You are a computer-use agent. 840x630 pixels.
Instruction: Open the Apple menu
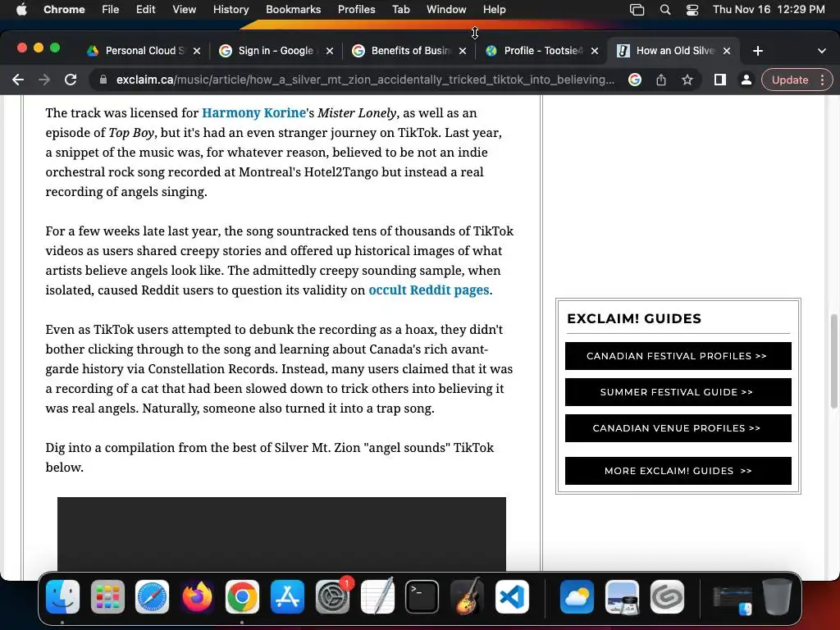[x=21, y=10]
